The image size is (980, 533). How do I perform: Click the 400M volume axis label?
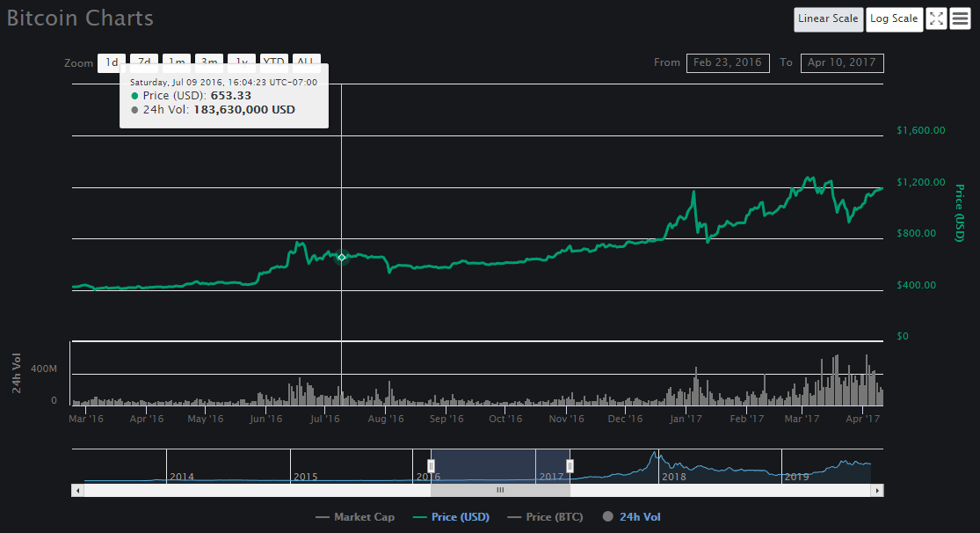(44, 369)
